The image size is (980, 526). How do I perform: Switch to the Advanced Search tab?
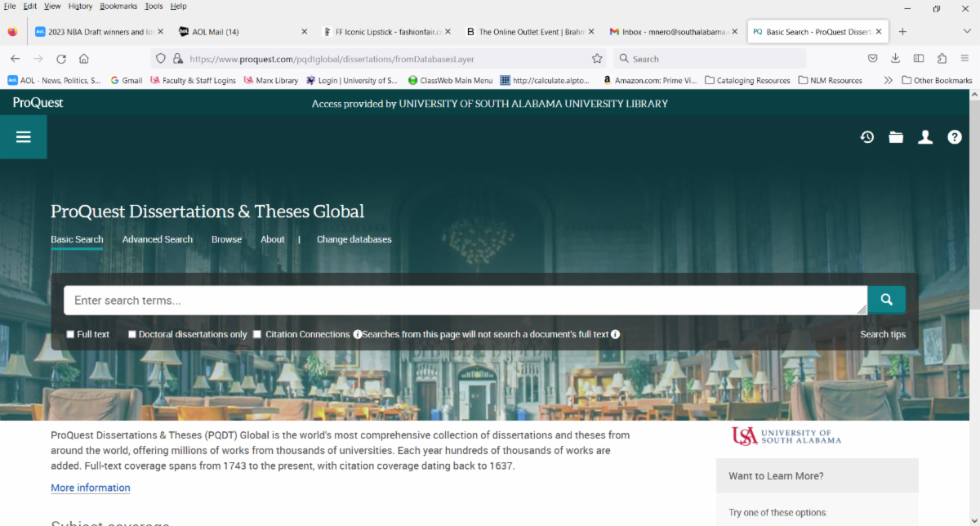[x=158, y=239]
